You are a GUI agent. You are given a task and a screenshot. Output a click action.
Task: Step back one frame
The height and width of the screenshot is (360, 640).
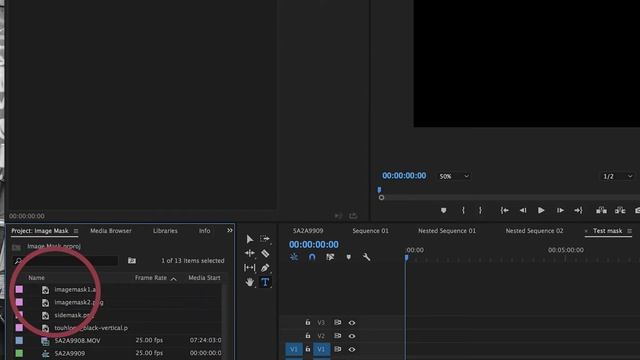(523, 210)
